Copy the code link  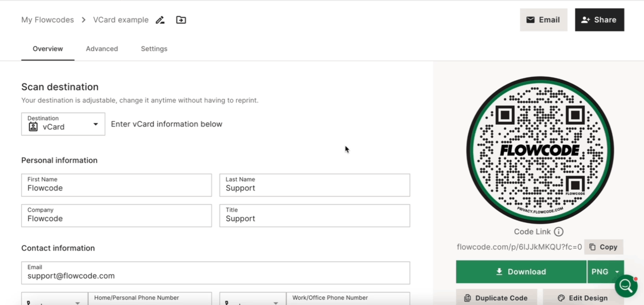603,247
